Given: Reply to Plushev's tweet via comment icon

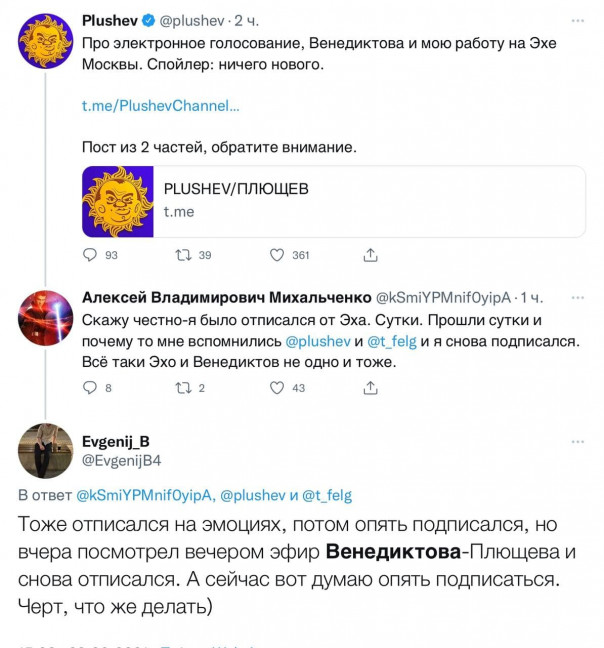Looking at the screenshot, I should pyautogui.click(x=89, y=255).
